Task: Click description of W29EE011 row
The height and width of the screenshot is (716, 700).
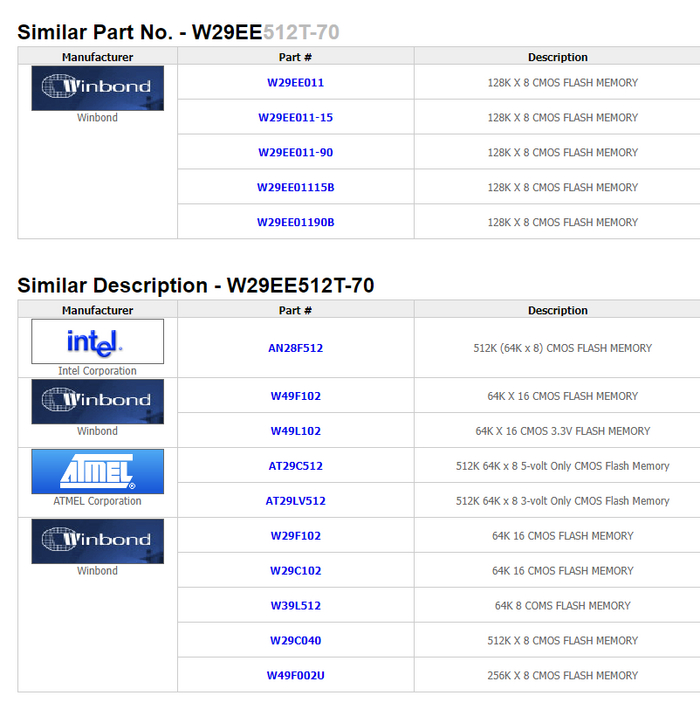Action: [x=563, y=83]
